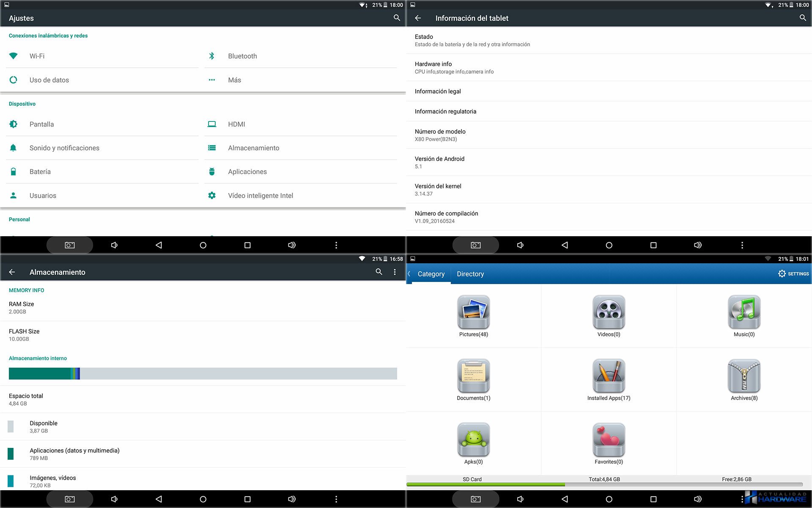The height and width of the screenshot is (508, 812).
Task: Switch to the Directory tab
Action: (470, 274)
